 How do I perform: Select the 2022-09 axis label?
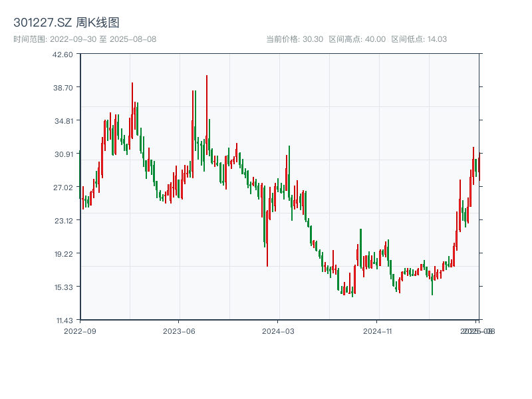79,329
